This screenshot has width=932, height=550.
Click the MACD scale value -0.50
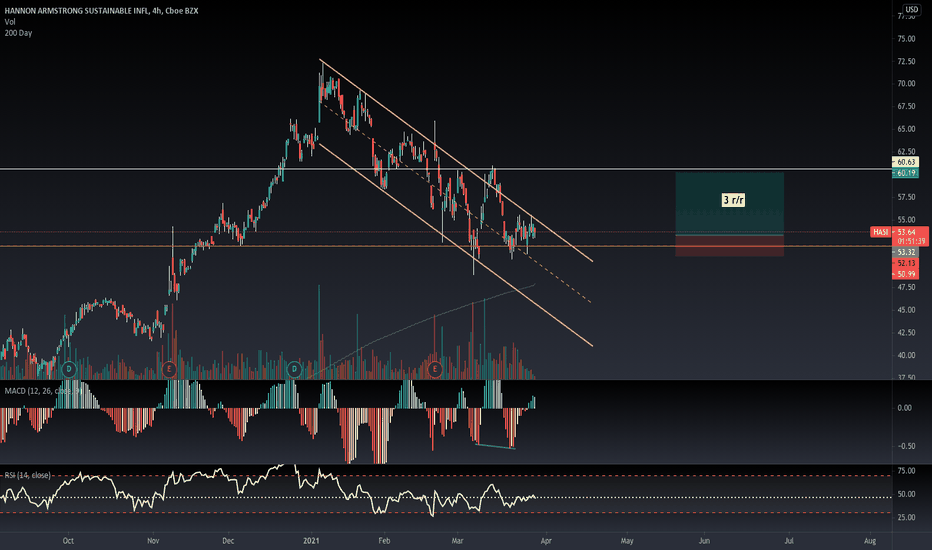pos(904,446)
